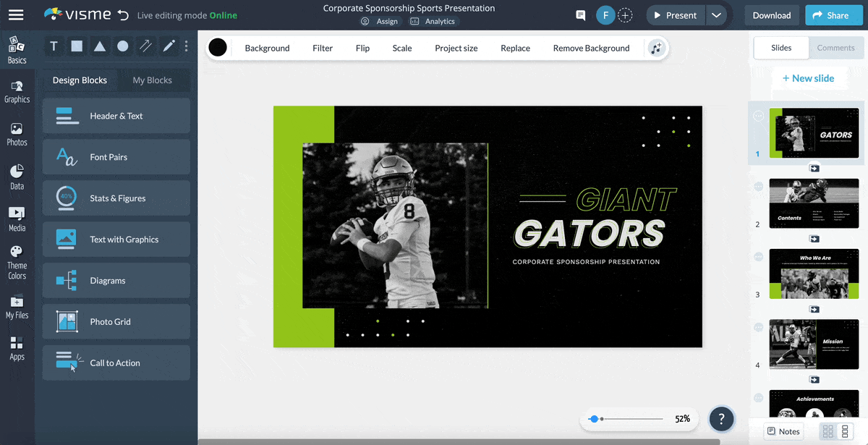The height and width of the screenshot is (445, 868).
Task: Open the Photos sidebar panel
Action: (17, 135)
